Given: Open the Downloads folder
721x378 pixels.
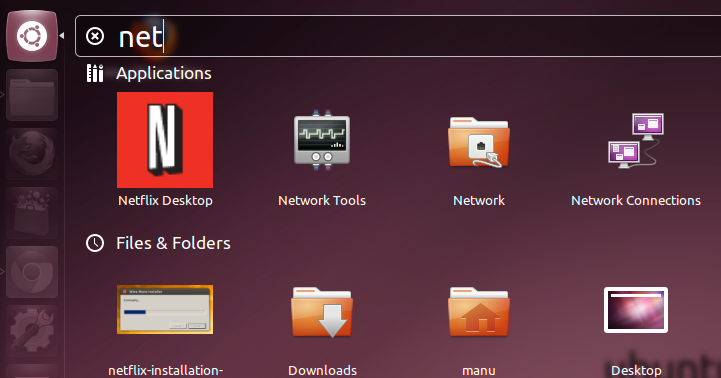Looking at the screenshot, I should tap(322, 312).
